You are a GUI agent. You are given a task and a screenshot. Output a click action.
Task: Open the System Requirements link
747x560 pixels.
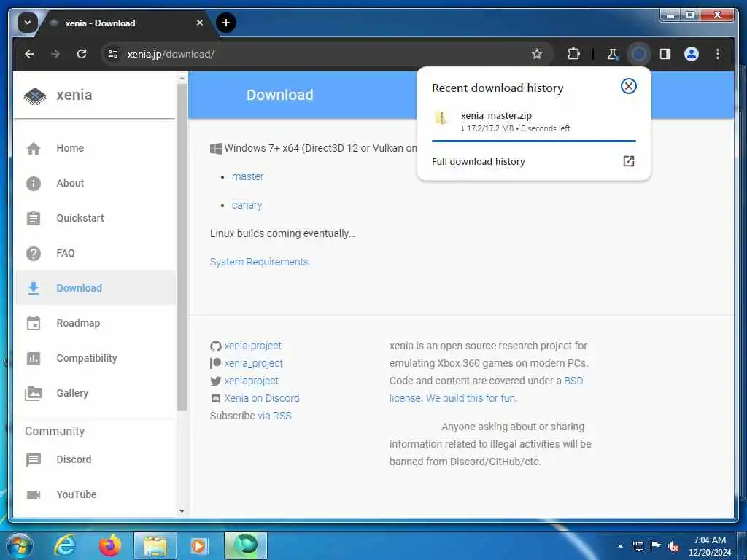click(x=259, y=262)
